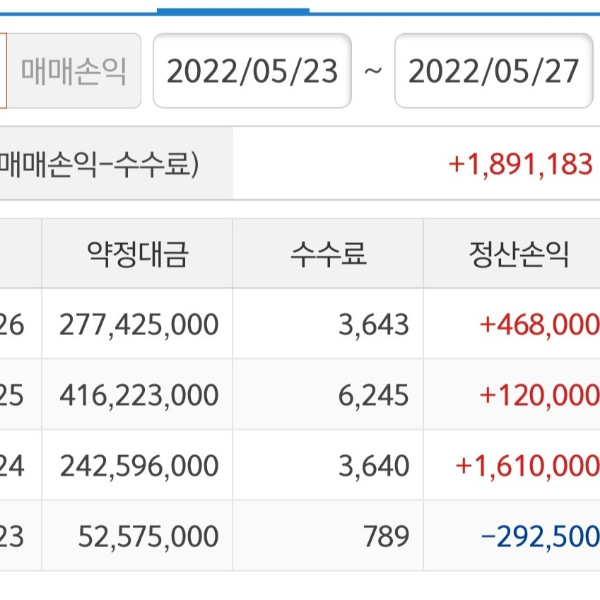Screen dimensions: 600x600
Task: Tap the +1,610,000 settlement profit value
Action: tap(527, 465)
